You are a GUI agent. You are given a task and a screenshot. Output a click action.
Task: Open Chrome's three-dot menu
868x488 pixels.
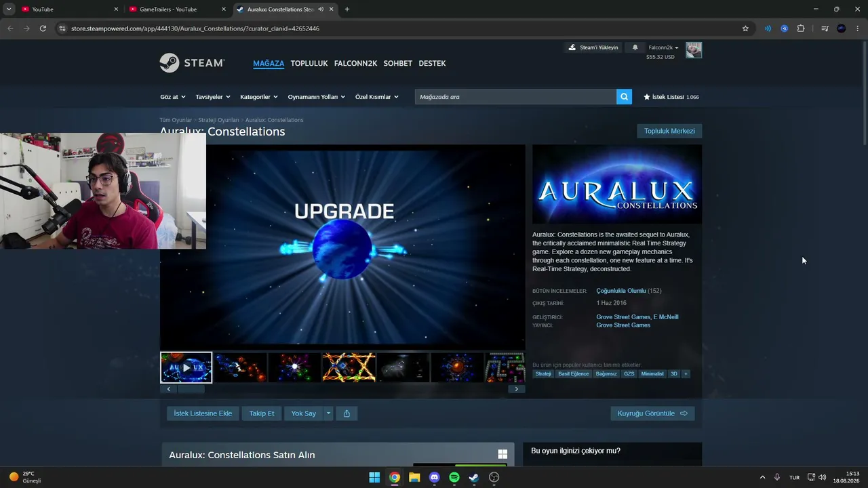858,28
